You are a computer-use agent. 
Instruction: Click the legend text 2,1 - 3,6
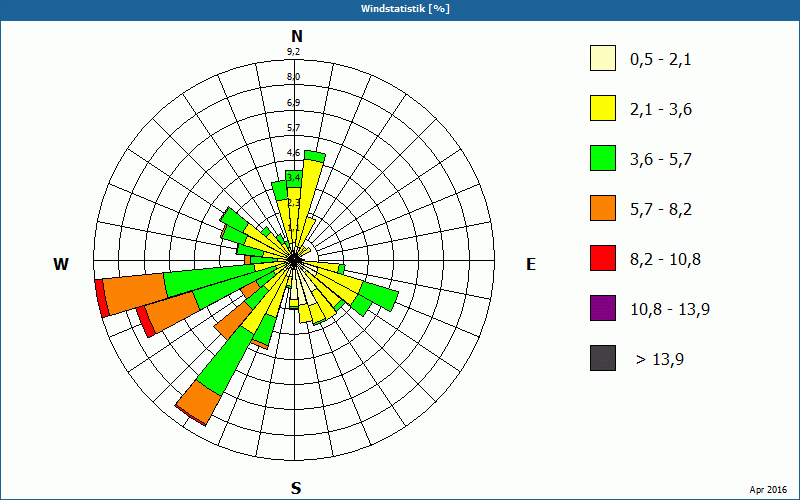(661, 110)
